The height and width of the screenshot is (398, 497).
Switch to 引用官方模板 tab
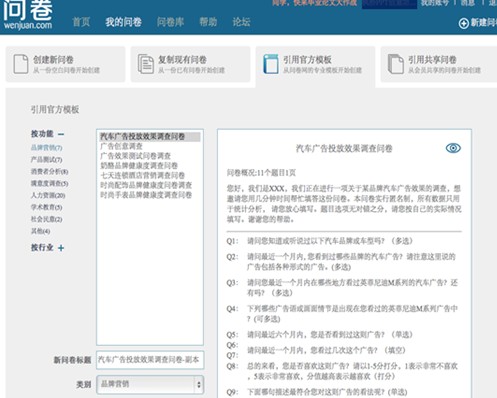(x=315, y=66)
